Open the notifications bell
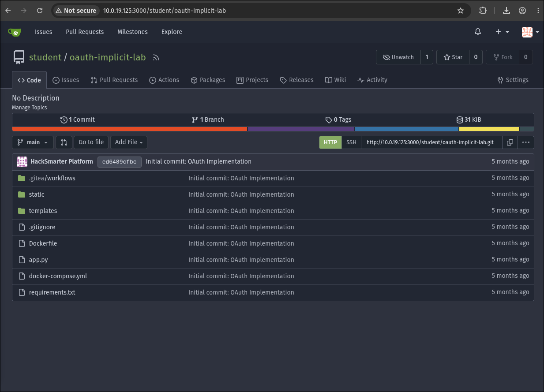The width and height of the screenshot is (544, 392). (x=478, y=32)
